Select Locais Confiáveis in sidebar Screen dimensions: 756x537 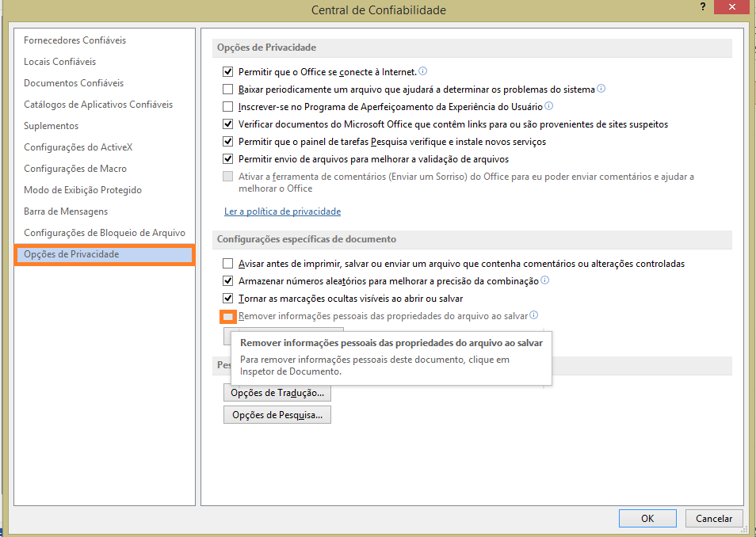(59, 62)
